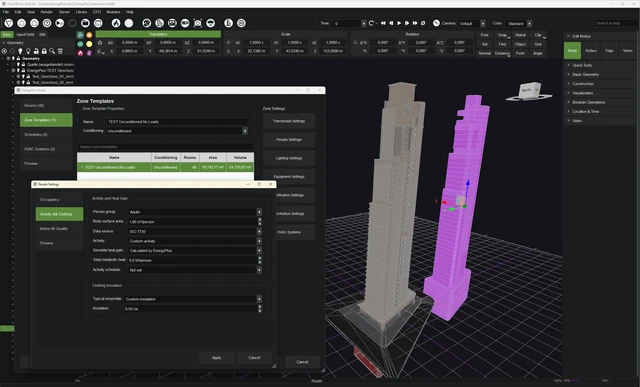
Task: Open the Sensible heat gain dropdown
Action: [195, 250]
